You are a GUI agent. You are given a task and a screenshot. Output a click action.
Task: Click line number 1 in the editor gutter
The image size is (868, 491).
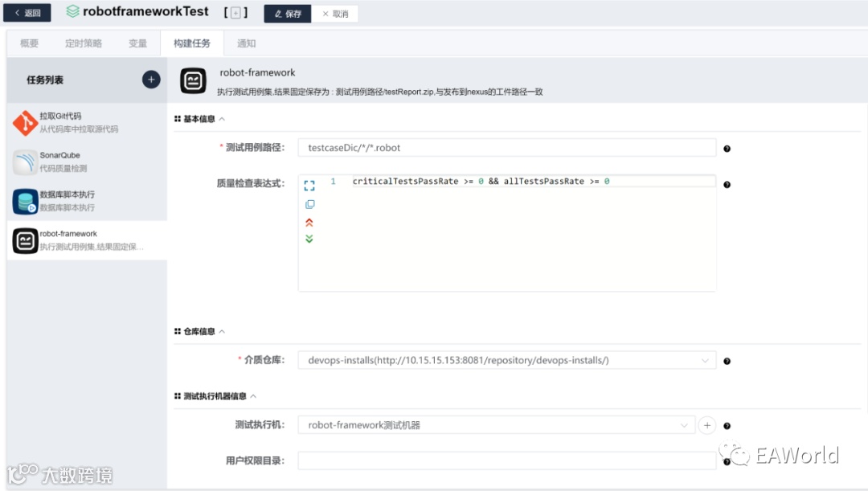coord(334,181)
